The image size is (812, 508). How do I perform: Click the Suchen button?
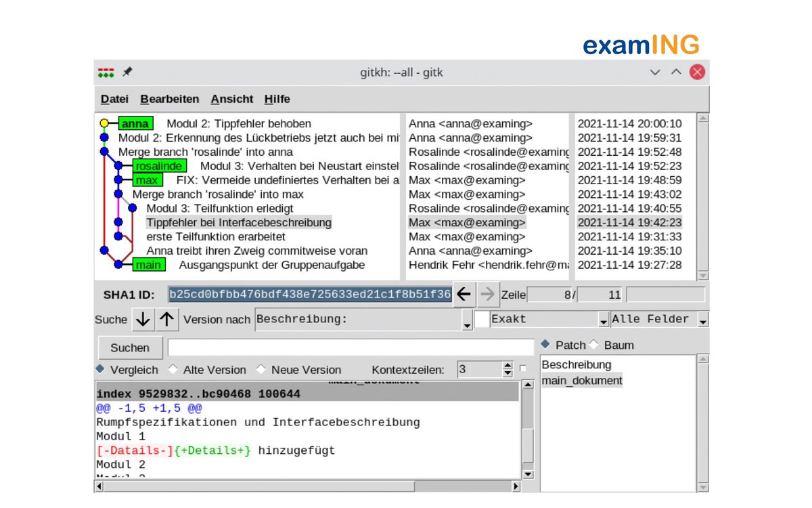pos(130,347)
